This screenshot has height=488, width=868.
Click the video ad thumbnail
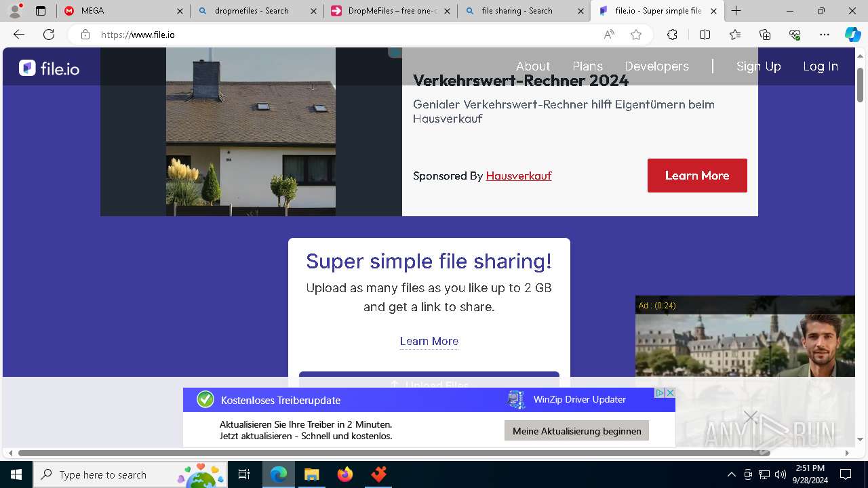click(x=745, y=344)
